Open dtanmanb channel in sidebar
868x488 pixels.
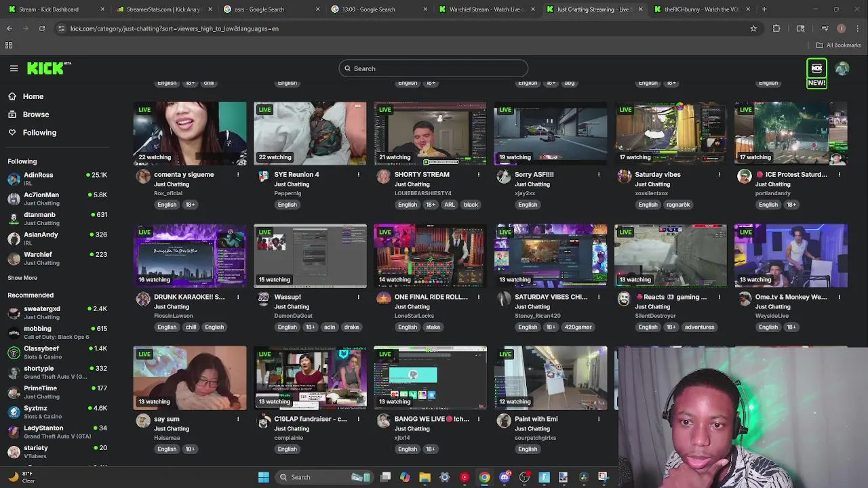pyautogui.click(x=57, y=219)
